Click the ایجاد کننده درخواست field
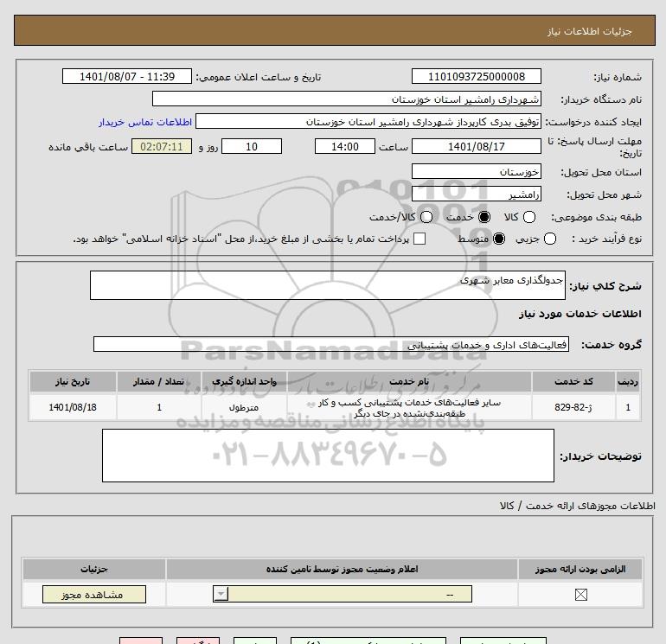Viewport: 666px width, 644px height. (368, 121)
